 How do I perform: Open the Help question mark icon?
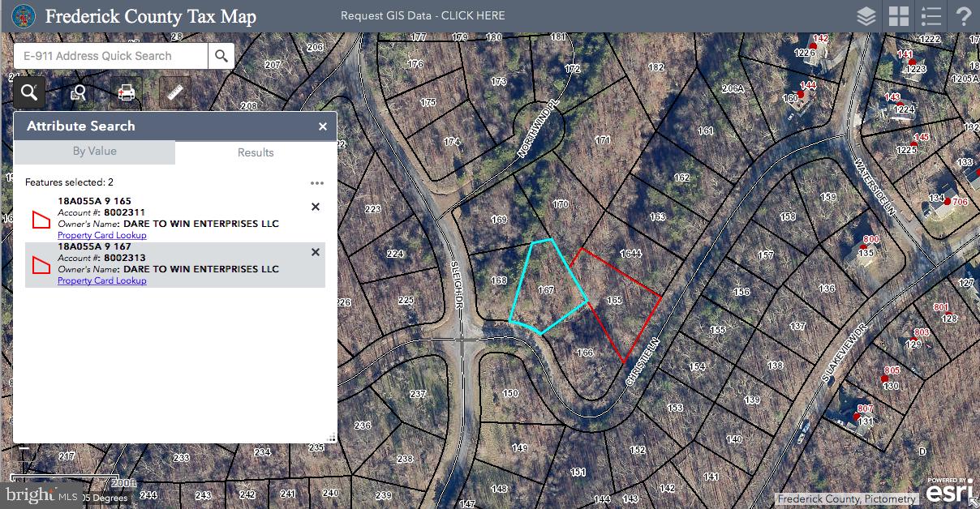(963, 16)
